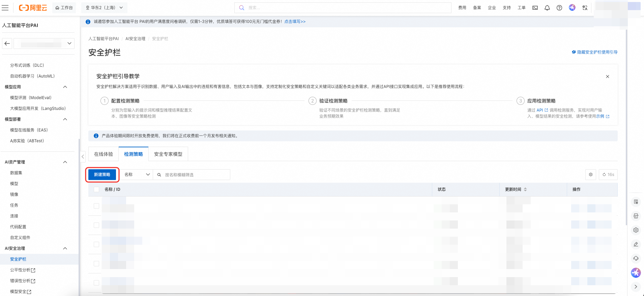Viewport: 644px width, 296px height.
Task: Open the 备案 menu
Action: (x=477, y=8)
